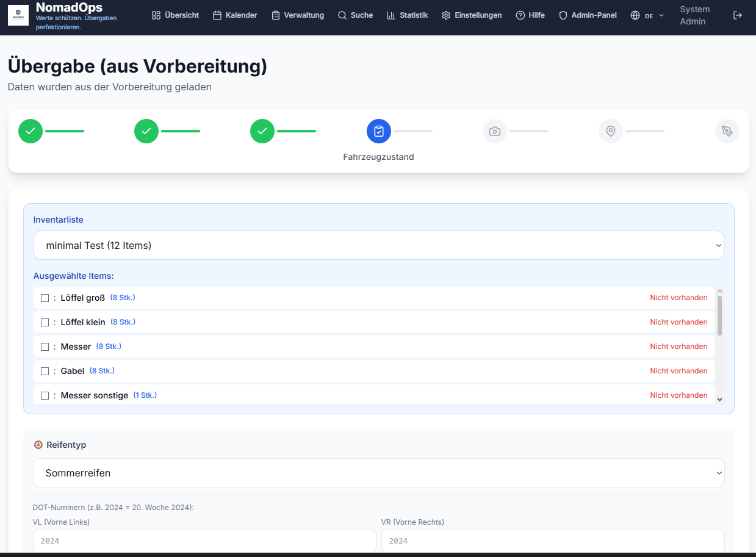
Task: Jump to the location pin step
Action: pos(611,131)
